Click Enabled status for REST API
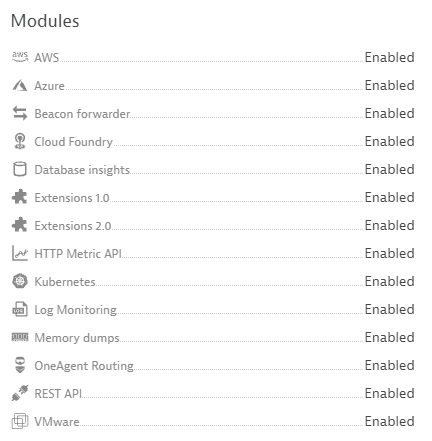 click(x=389, y=393)
